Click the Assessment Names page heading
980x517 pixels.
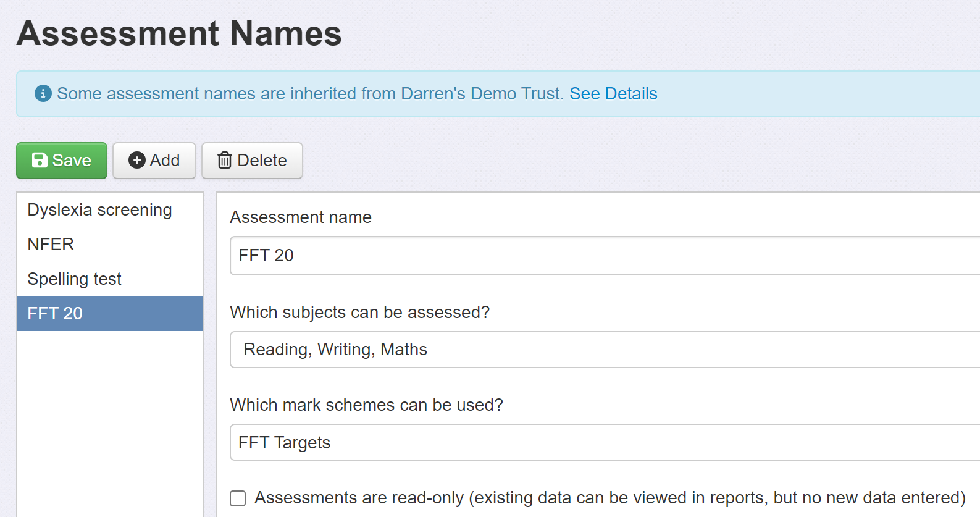point(179,33)
